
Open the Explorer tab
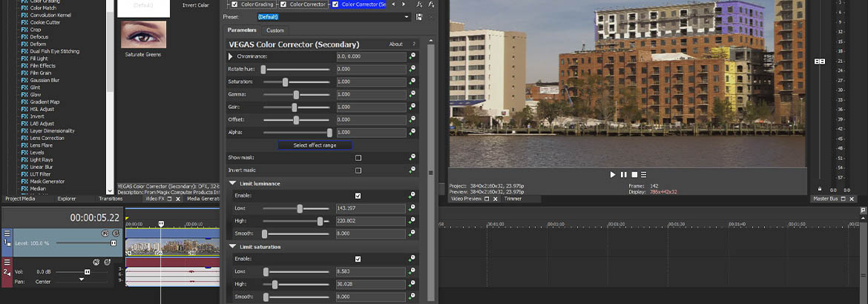coord(67,199)
